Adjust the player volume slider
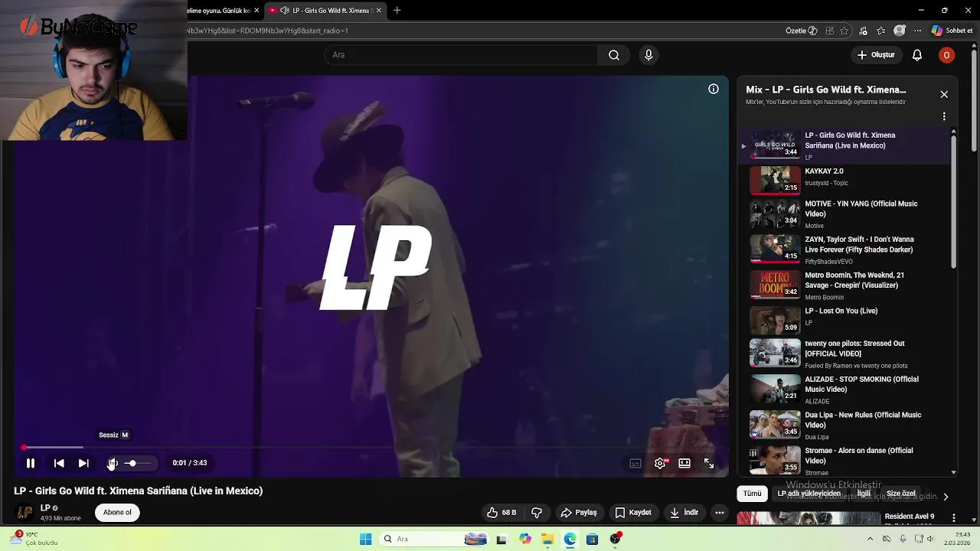Image resolution: width=980 pixels, height=551 pixels. pyautogui.click(x=137, y=463)
